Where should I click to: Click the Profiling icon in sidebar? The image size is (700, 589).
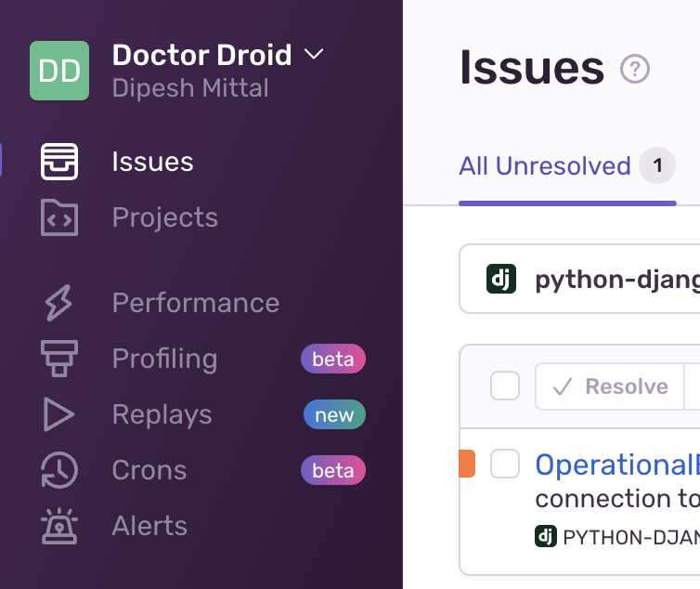(59, 359)
